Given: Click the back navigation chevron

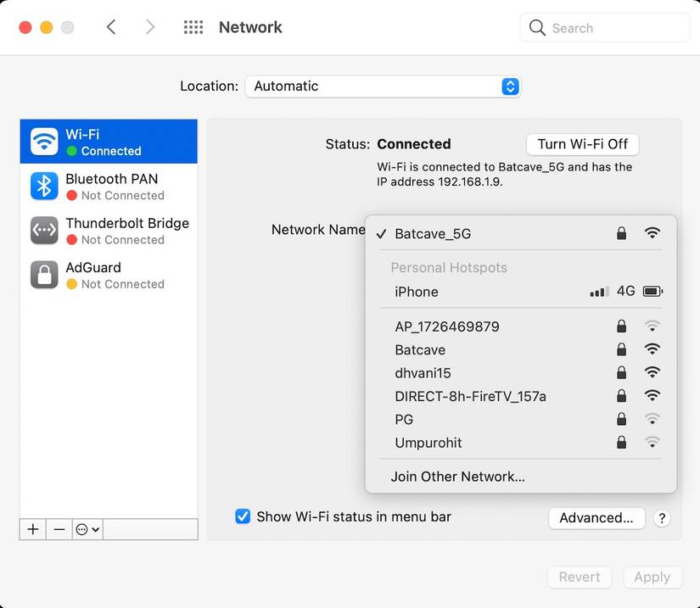Looking at the screenshot, I should [111, 26].
